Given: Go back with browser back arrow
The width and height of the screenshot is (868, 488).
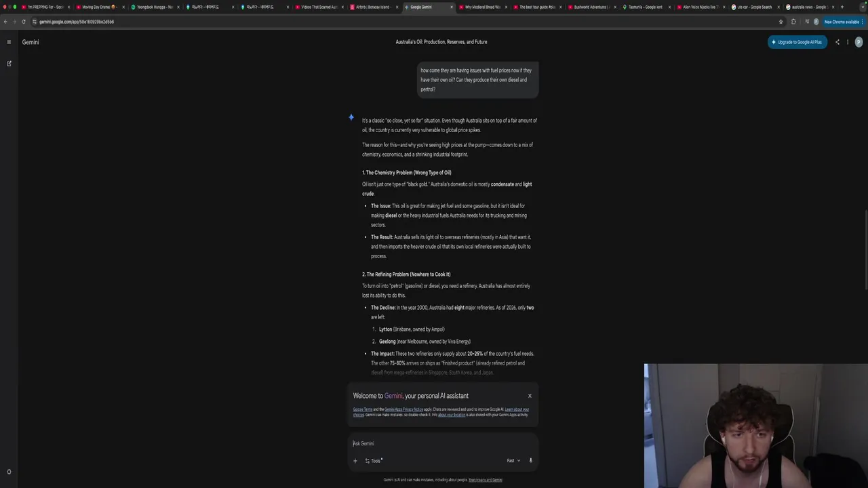Looking at the screenshot, I should [5, 22].
